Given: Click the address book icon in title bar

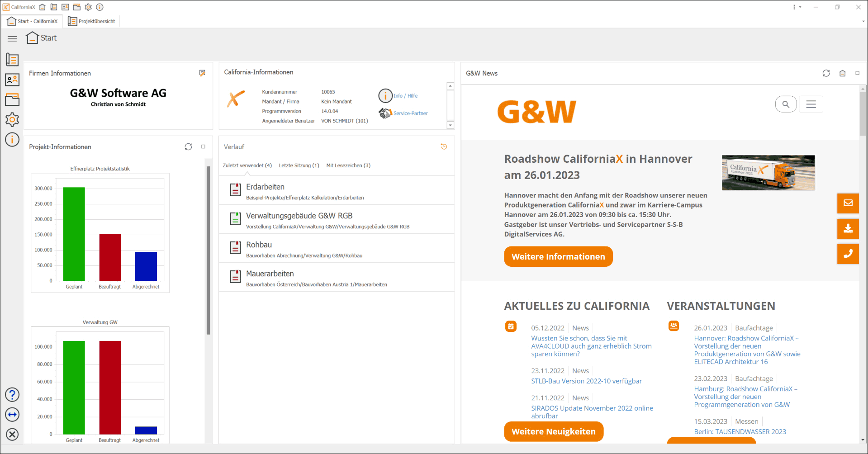Looking at the screenshot, I should (x=65, y=7).
